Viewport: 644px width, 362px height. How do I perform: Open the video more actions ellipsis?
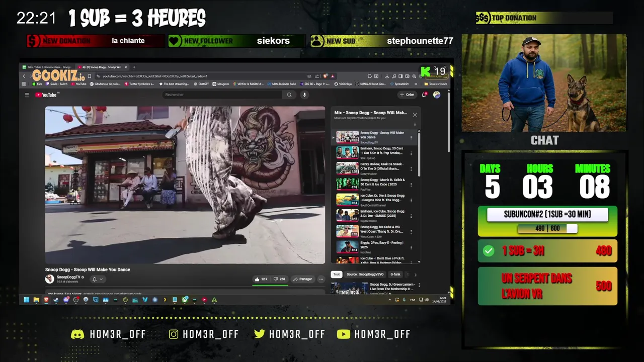point(321,279)
